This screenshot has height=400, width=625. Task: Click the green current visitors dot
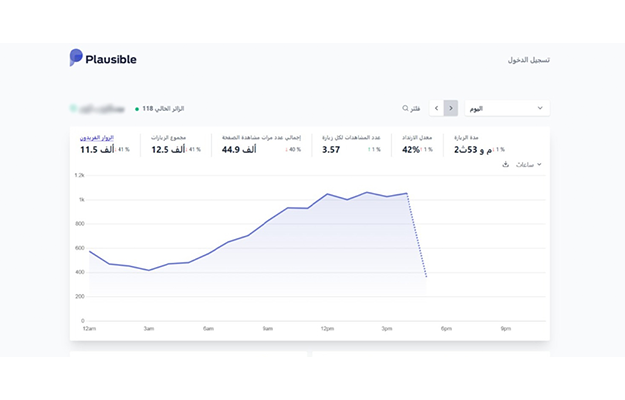tap(137, 109)
